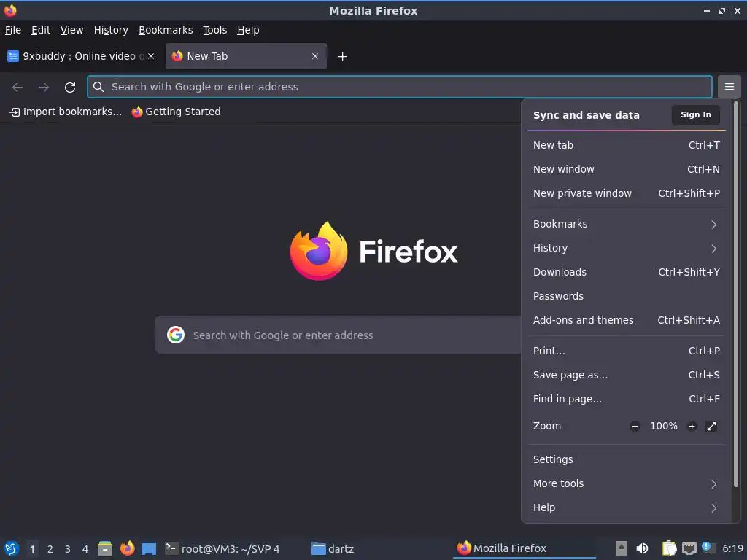Zoom out with the minus icon
The height and width of the screenshot is (560, 747).
(x=635, y=426)
